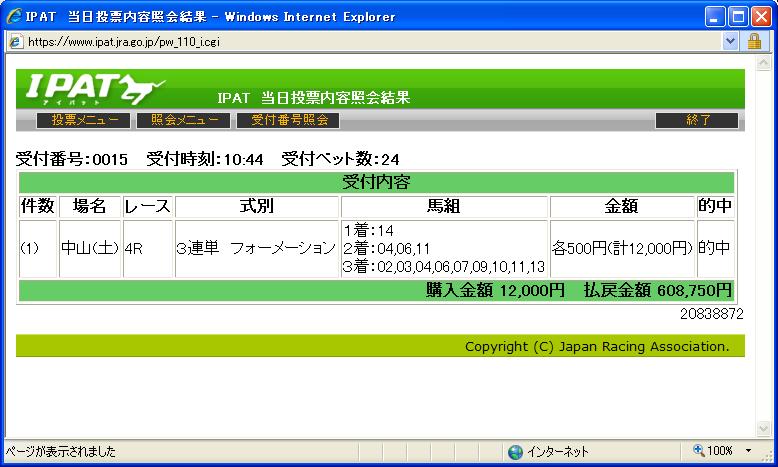This screenshot has width=778, height=467.
Task: Click the 払戻金額 608,750円 total
Action: [x=658, y=290]
